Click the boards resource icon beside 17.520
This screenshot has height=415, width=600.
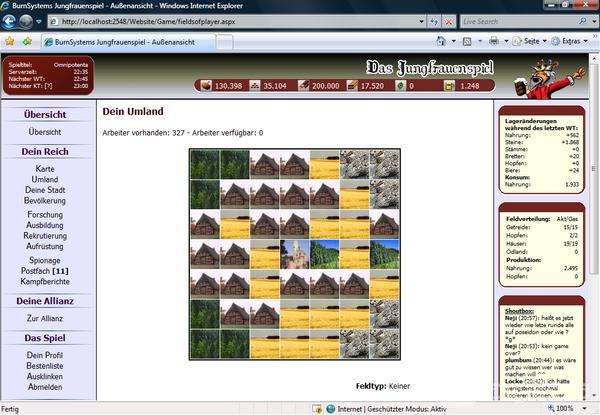point(352,85)
